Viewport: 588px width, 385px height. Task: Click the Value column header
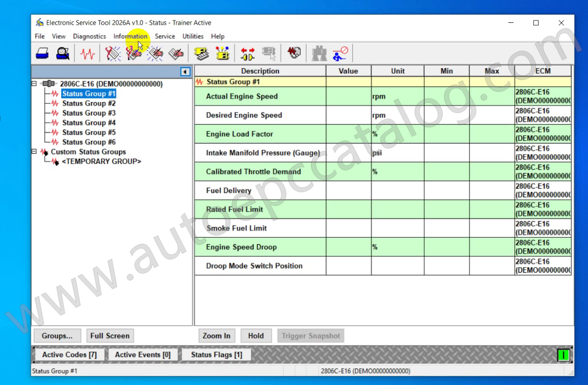(349, 71)
